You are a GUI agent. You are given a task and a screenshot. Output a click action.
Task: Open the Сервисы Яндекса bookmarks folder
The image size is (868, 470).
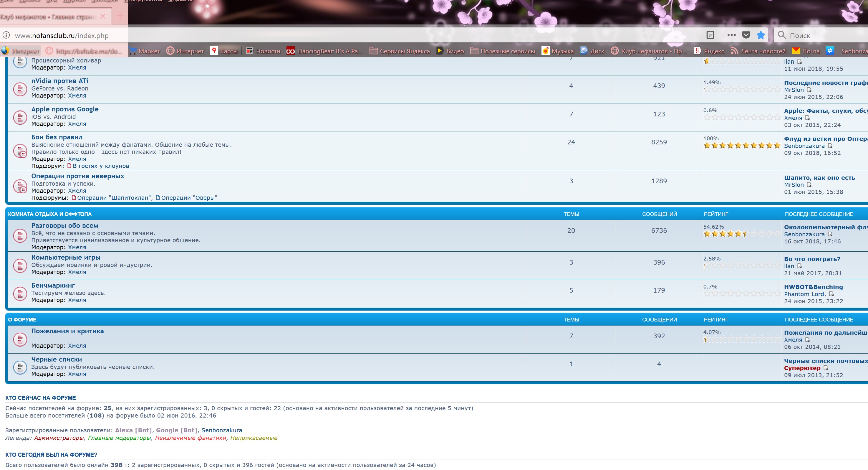coord(400,51)
